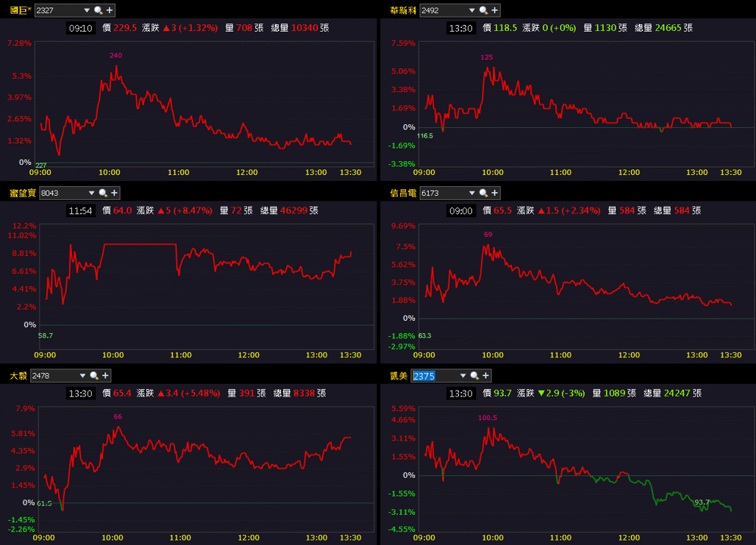
Task: Click the plus icon next to code 2375
Action: point(486,375)
